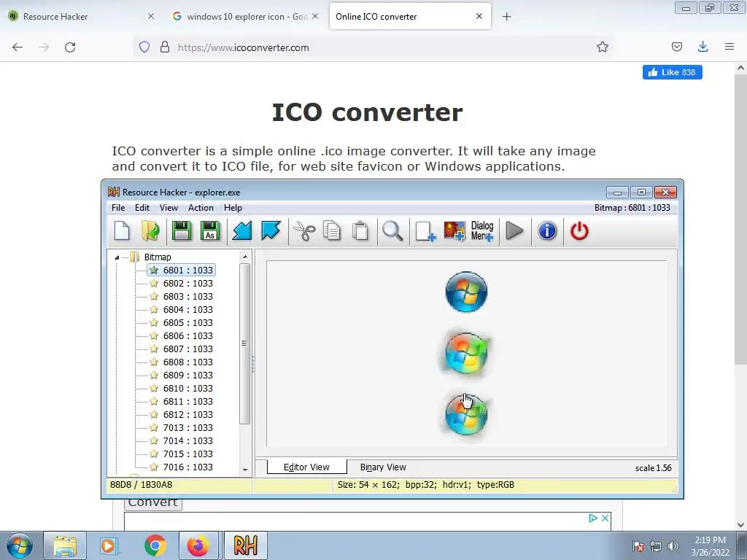
Task: Open a new browser tab with plus
Action: coord(506,17)
